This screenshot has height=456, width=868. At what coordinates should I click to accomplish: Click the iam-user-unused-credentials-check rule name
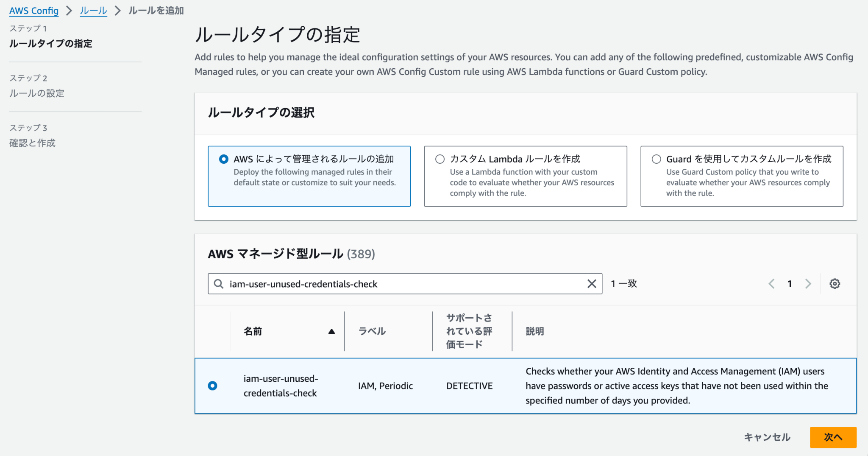(281, 386)
